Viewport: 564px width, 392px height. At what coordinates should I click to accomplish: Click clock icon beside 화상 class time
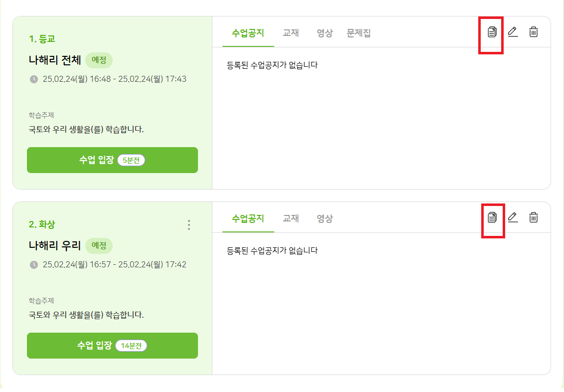click(34, 265)
